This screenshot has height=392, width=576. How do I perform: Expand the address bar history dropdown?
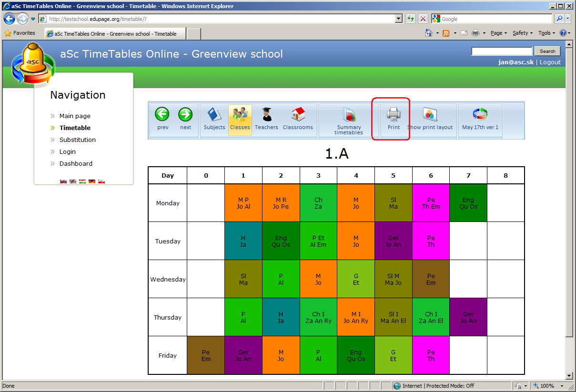point(399,19)
